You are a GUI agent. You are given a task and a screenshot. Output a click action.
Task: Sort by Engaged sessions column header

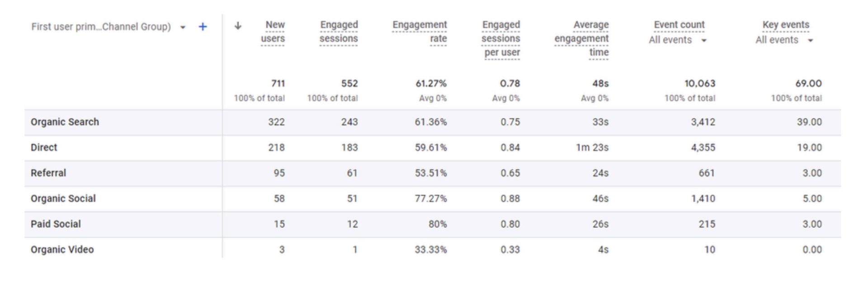(x=339, y=32)
